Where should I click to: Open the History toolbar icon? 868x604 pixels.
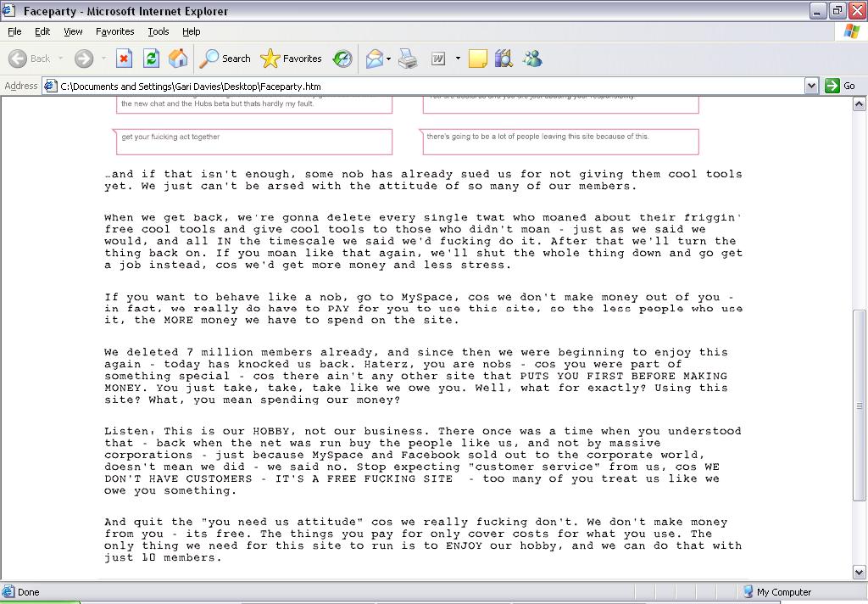(x=342, y=59)
